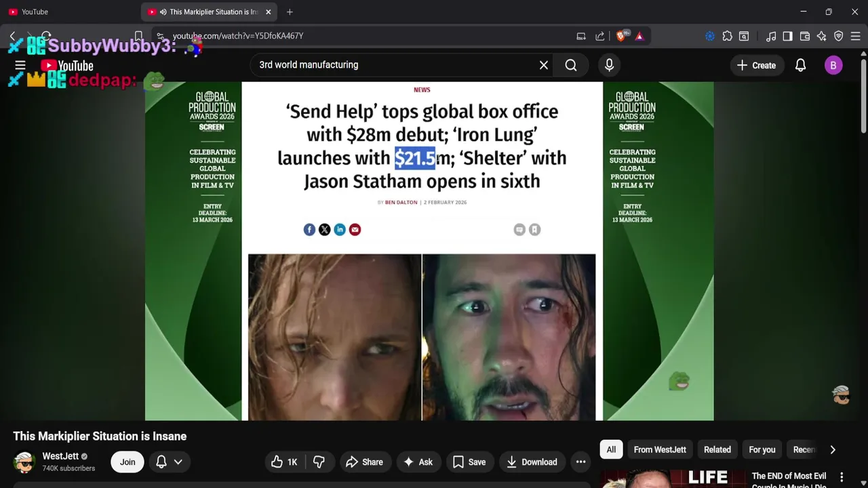The width and height of the screenshot is (868, 488).
Task: Open site settings icon in address bar
Action: (160, 36)
